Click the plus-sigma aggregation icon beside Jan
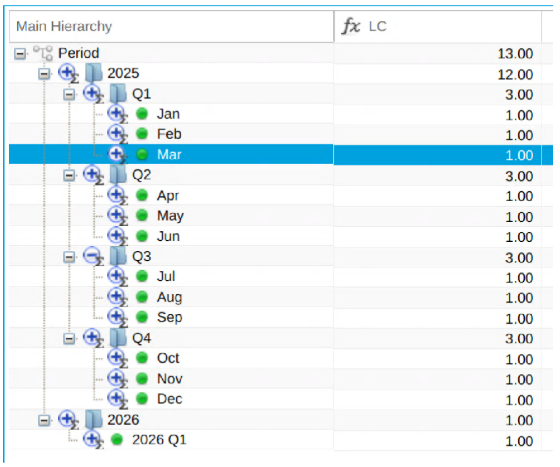Image resolution: width=560 pixels, height=467 pixels. click(x=118, y=114)
